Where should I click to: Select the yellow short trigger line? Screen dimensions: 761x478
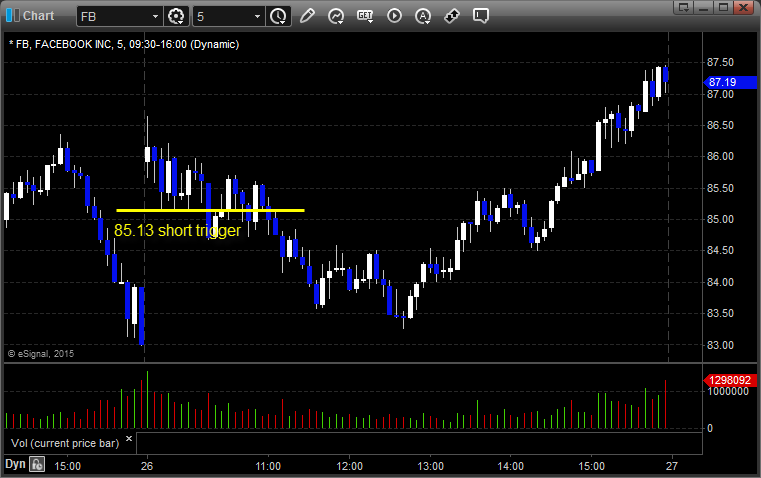(x=210, y=210)
